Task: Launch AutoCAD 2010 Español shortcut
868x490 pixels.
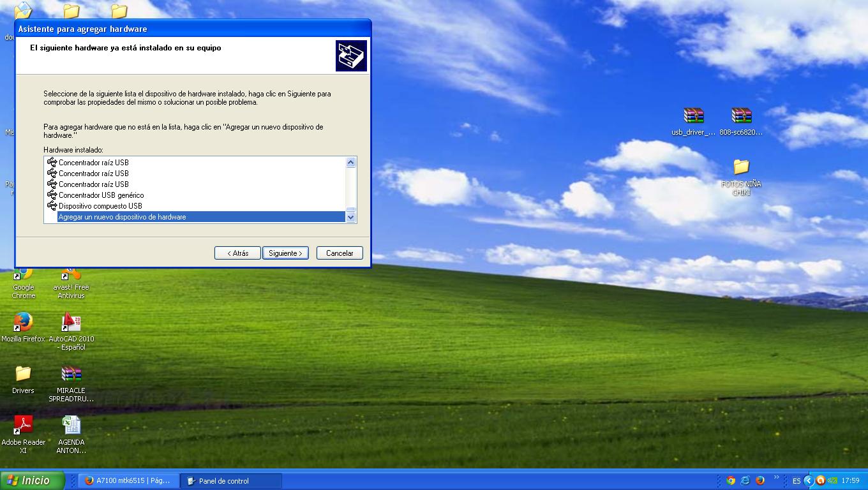Action: [x=71, y=330]
